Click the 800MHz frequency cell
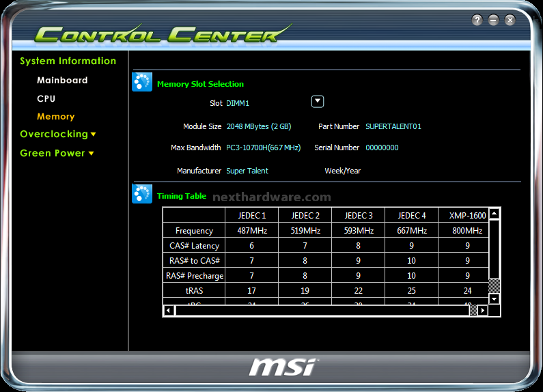The image size is (543, 392). click(x=464, y=231)
